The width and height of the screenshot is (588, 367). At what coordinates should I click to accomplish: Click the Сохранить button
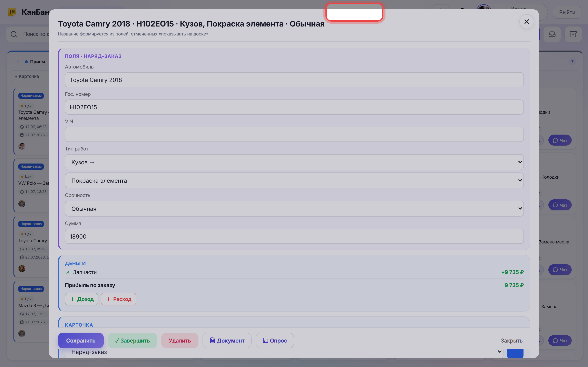(81, 340)
